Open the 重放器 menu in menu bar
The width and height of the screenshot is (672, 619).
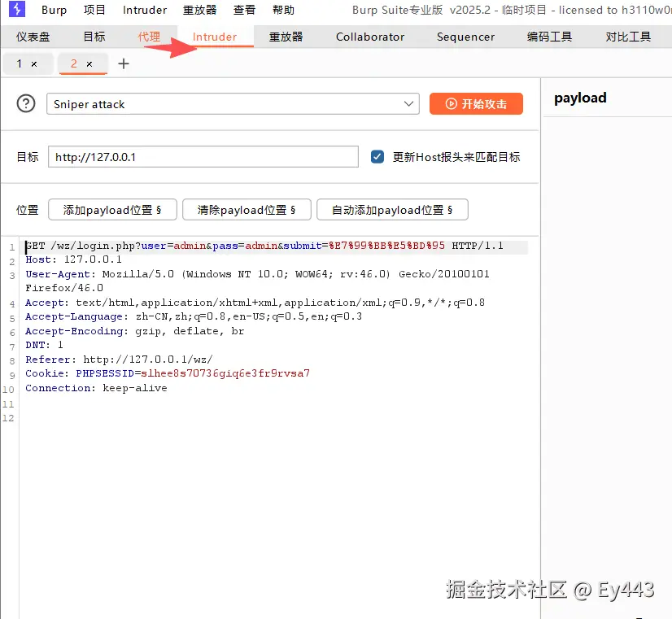[199, 10]
